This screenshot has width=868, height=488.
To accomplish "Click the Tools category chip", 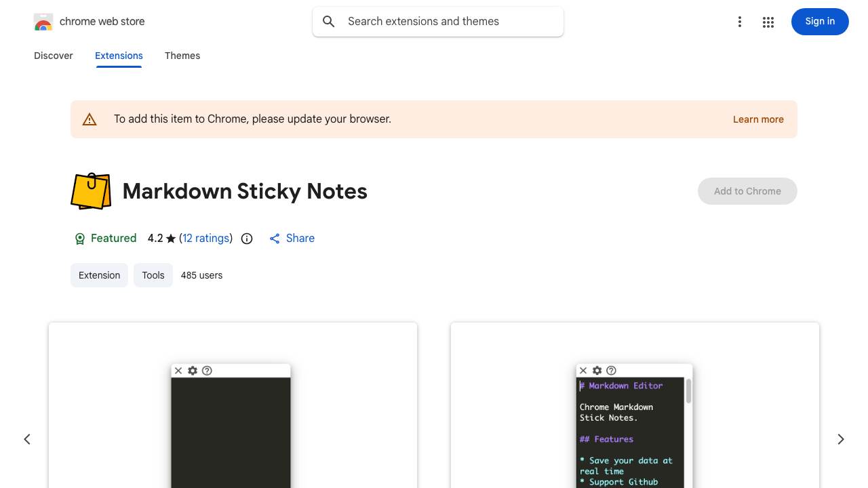I will pos(153,275).
